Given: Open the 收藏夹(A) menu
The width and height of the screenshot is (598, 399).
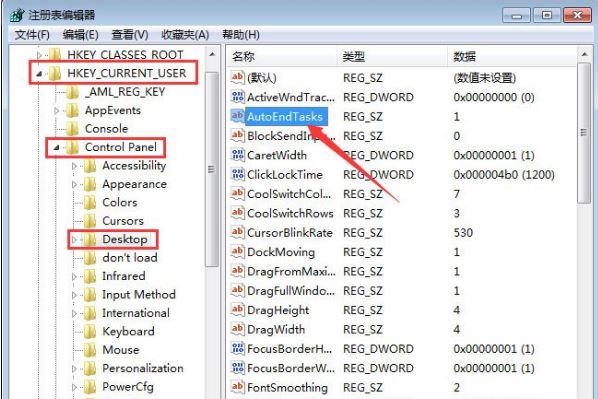Looking at the screenshot, I should pyautogui.click(x=185, y=35).
